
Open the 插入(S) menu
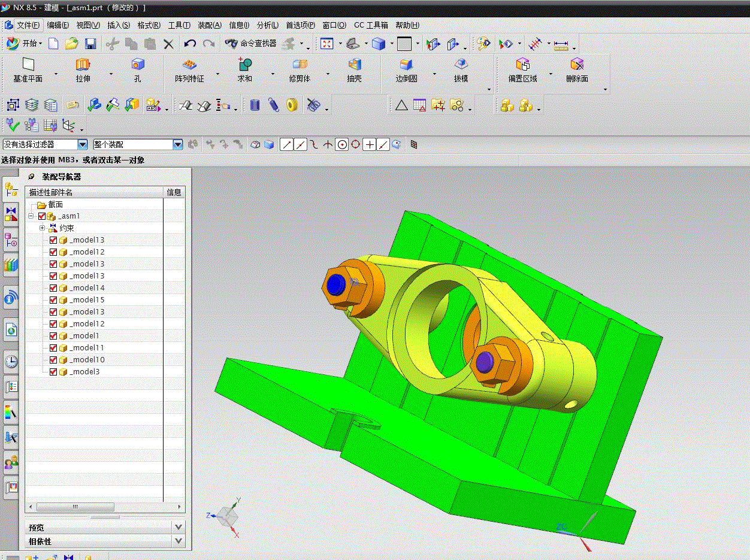[x=119, y=25]
